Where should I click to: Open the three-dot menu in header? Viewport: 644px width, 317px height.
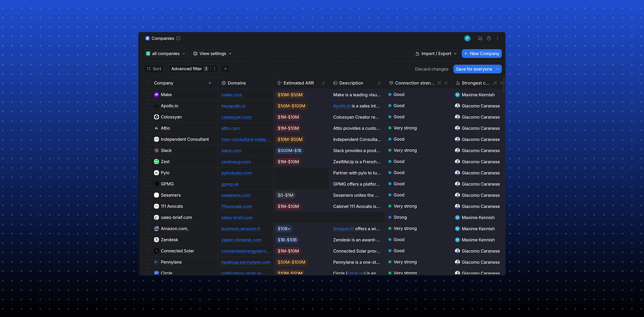click(497, 38)
